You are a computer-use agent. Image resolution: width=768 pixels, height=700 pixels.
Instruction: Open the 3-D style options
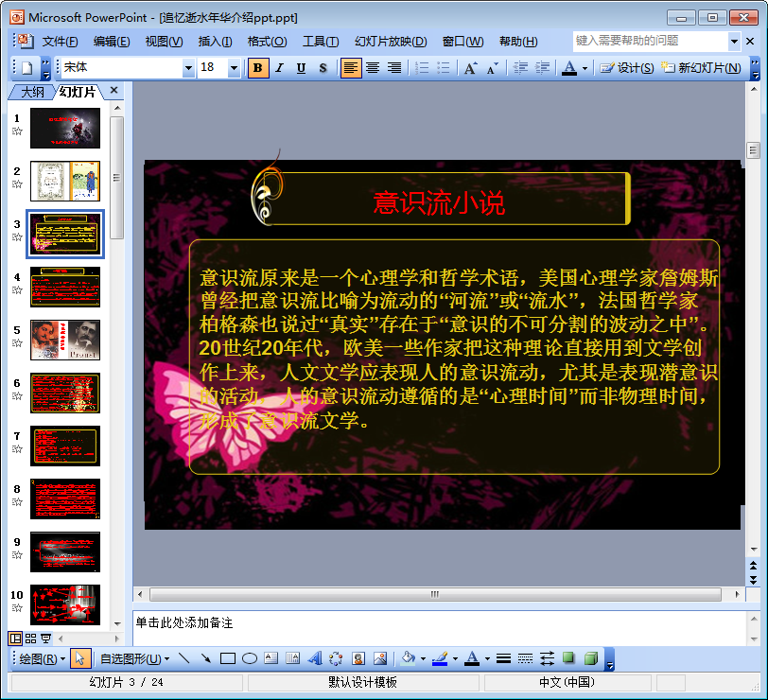pos(590,658)
